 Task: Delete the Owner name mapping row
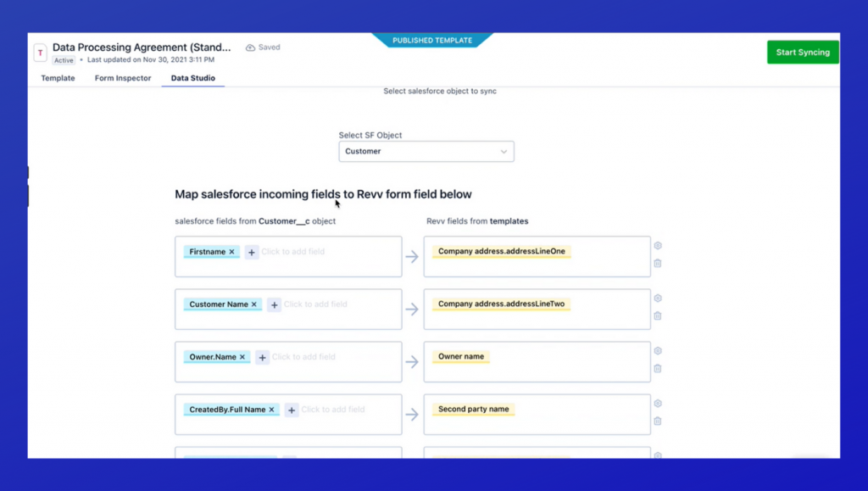658,369
